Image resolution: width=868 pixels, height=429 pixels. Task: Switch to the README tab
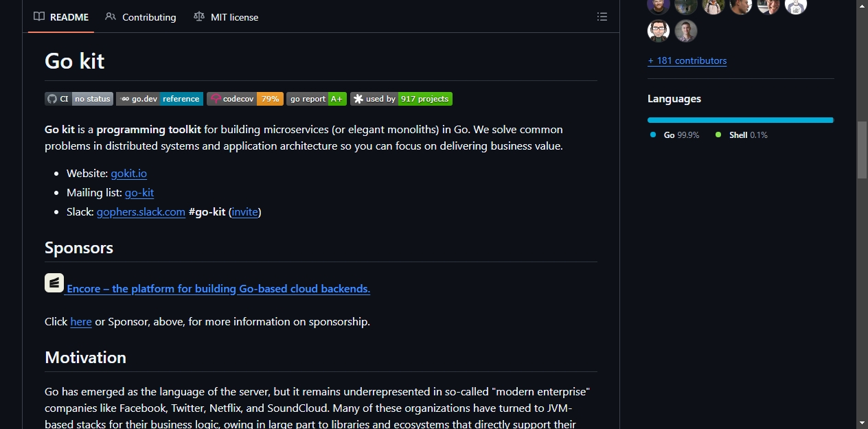coord(61,16)
